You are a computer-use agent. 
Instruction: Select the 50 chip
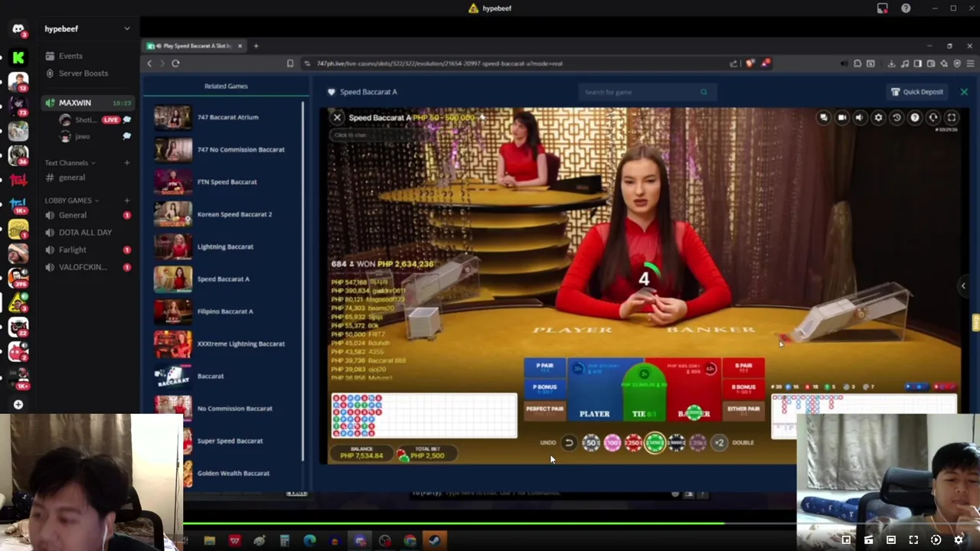click(x=591, y=442)
